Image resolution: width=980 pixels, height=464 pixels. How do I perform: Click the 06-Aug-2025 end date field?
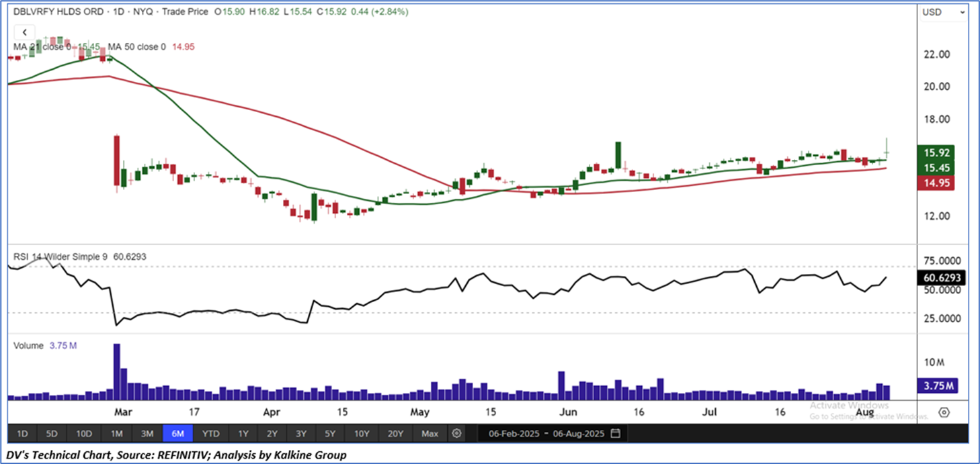tap(577, 434)
